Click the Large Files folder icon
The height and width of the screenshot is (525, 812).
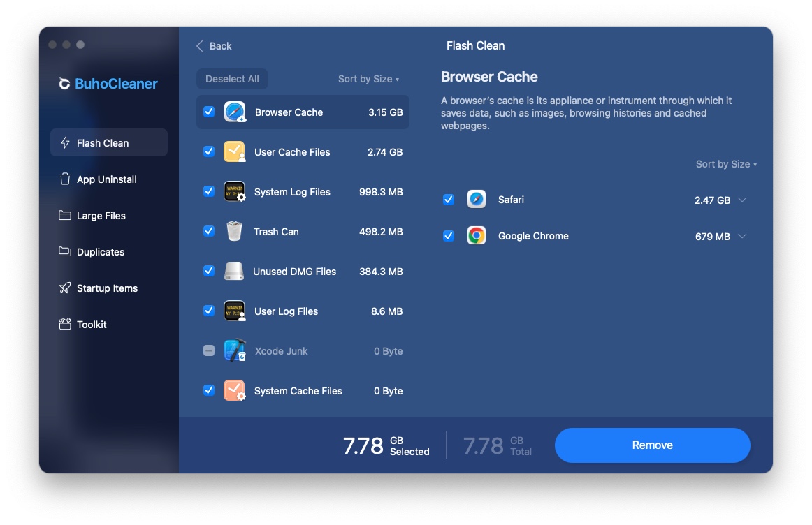[x=65, y=215]
